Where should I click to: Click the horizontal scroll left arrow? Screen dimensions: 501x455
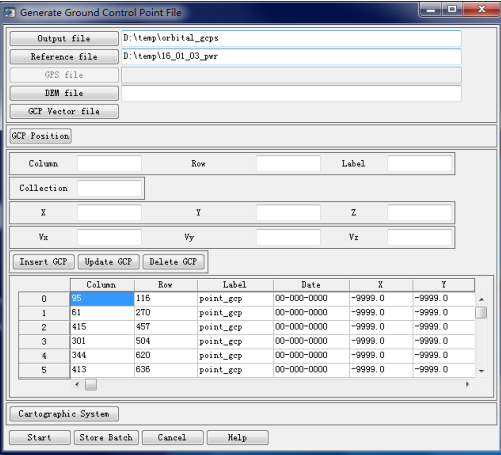coord(77,385)
